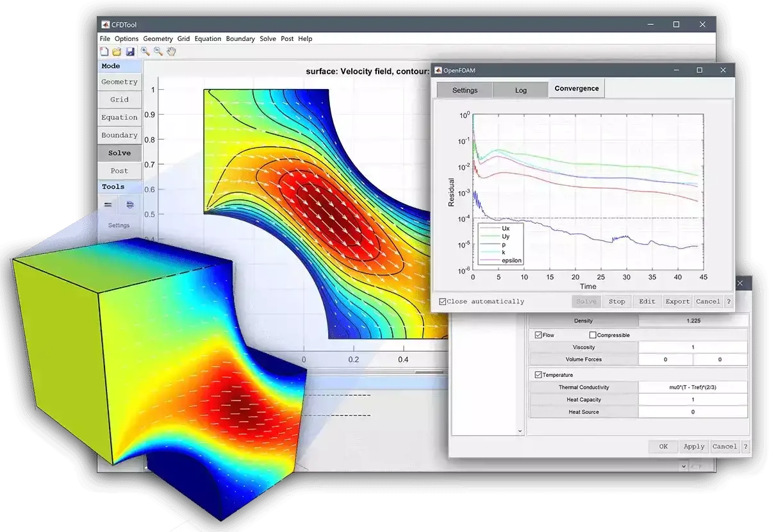Click the Density value field 1.225

693,320
